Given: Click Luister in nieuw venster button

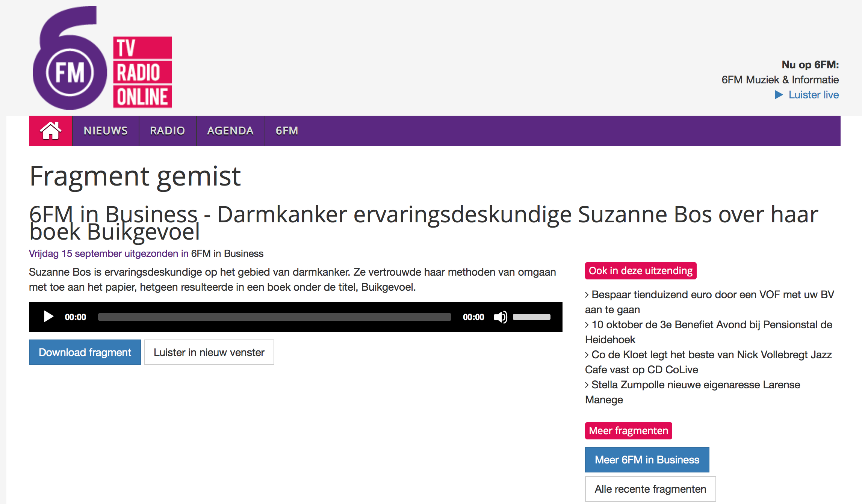Looking at the screenshot, I should pyautogui.click(x=209, y=352).
